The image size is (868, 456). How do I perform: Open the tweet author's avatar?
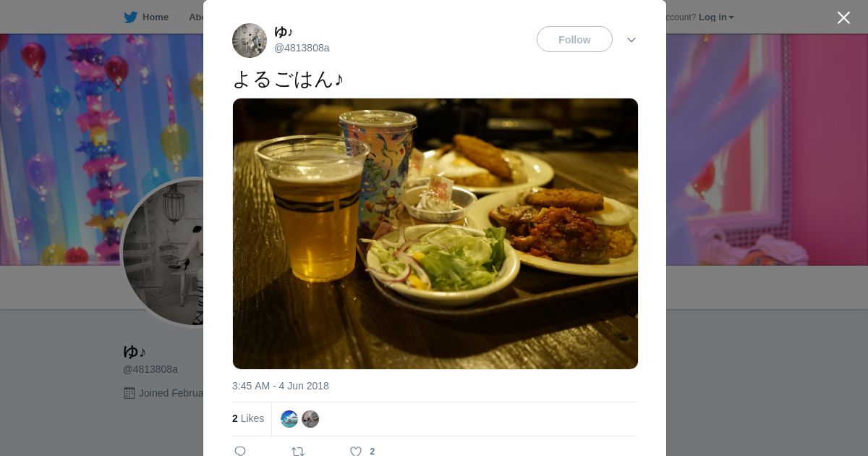(x=250, y=41)
